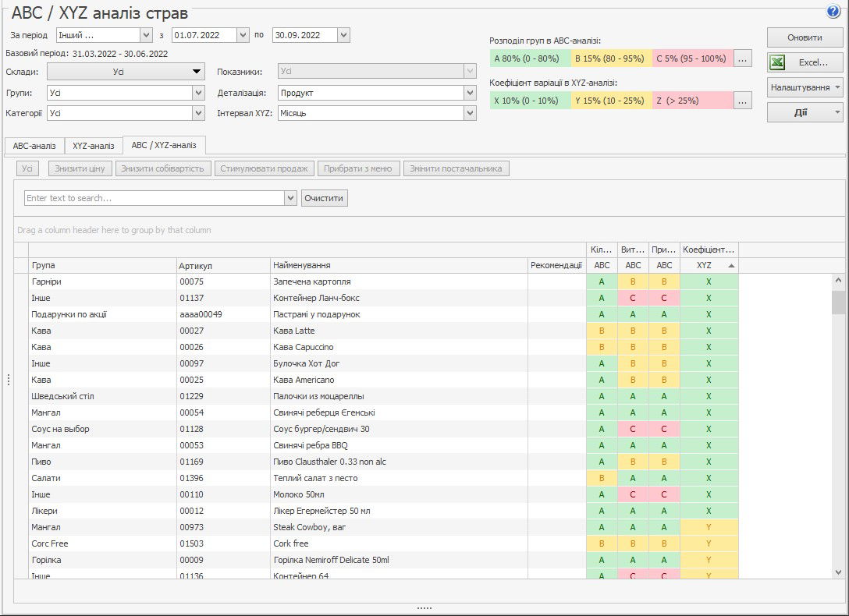Open the help question mark icon
This screenshot has height=616, width=849.
[x=833, y=12]
